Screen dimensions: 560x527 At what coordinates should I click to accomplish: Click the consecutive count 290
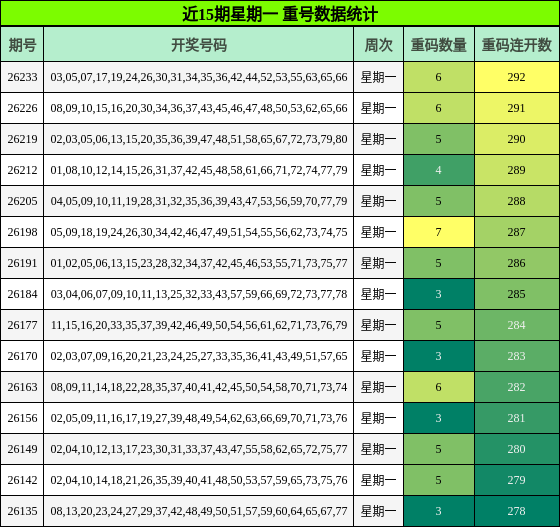pos(517,139)
